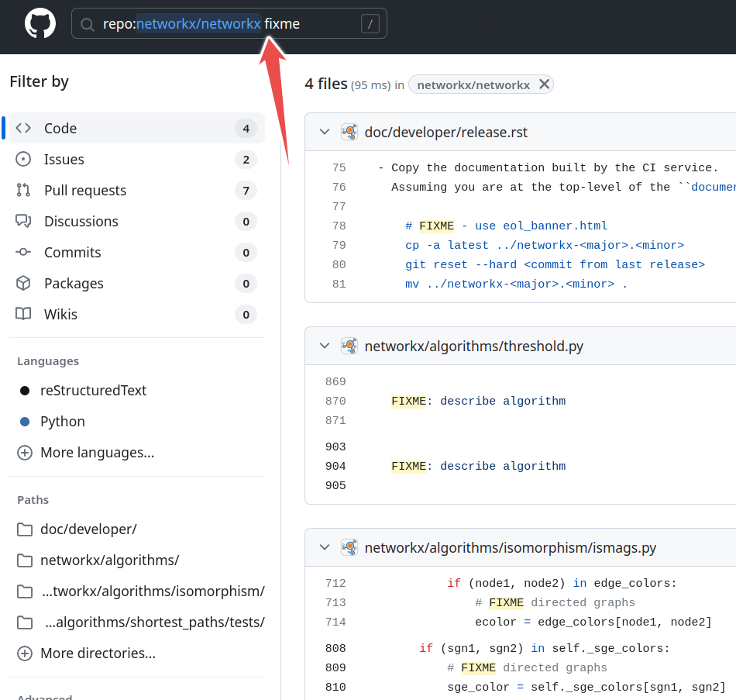The width and height of the screenshot is (736, 700).
Task: Click line number 713 in ismags.py
Action: click(x=335, y=603)
